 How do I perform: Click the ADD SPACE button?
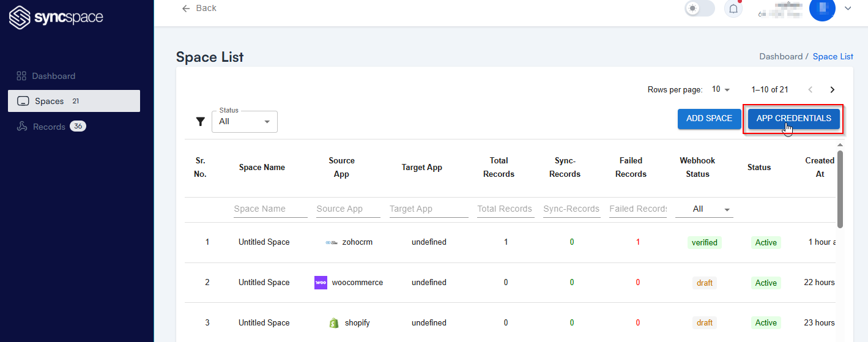(709, 119)
